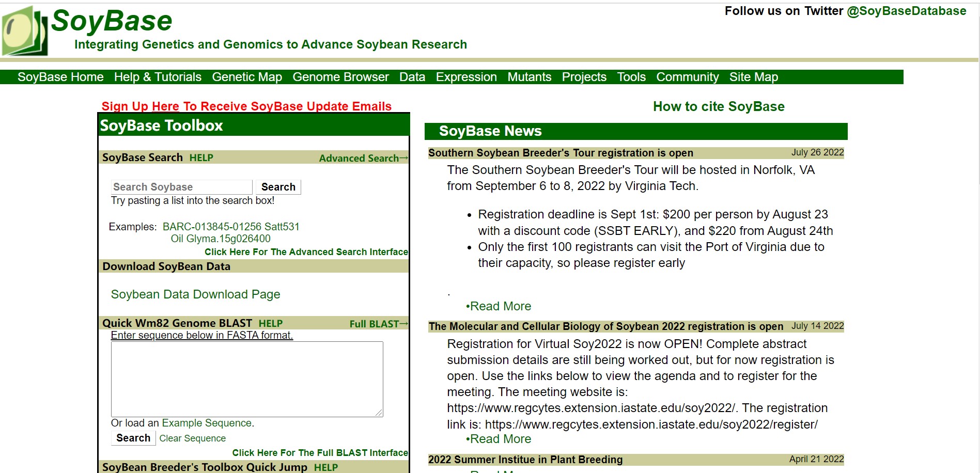This screenshot has width=980, height=473.
Task: Click Here For The Full BLAST Interface
Action: tap(320, 453)
